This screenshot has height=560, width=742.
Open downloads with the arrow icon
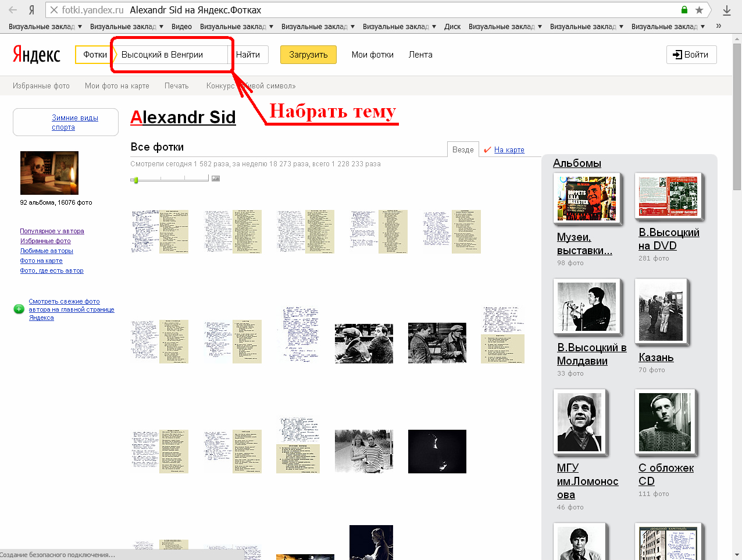coord(727,10)
